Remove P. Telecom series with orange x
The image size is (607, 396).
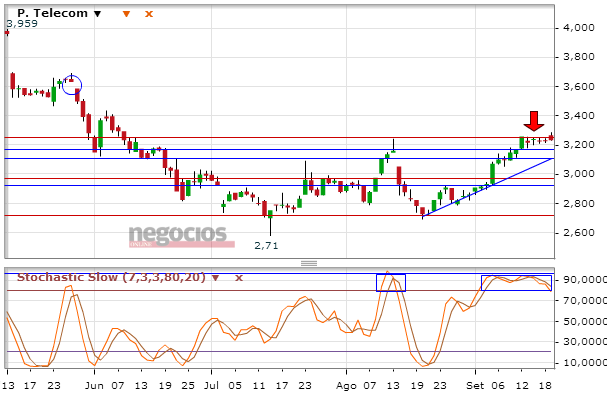(x=149, y=14)
